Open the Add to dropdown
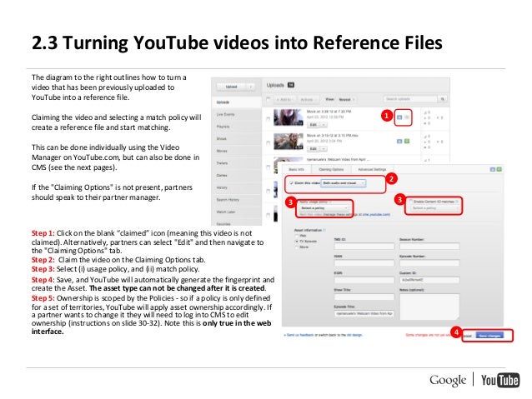The width and height of the screenshot is (532, 399). 284,99
